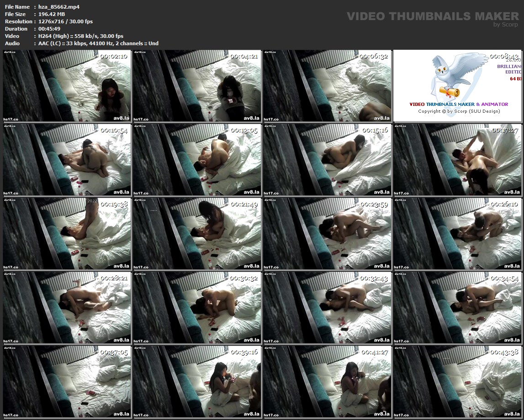This screenshot has height=420, width=524.
Task: Click the resolution value 1276x716 / 30.00 fps
Action: pyautogui.click(x=65, y=21)
